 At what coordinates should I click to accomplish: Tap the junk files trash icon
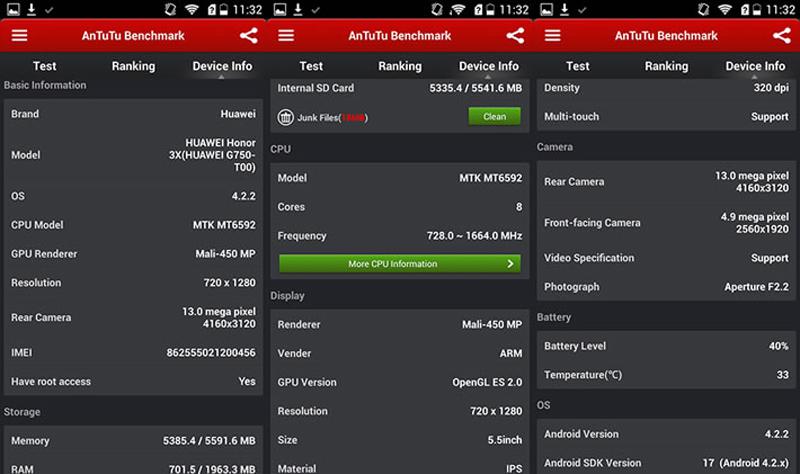(x=285, y=117)
